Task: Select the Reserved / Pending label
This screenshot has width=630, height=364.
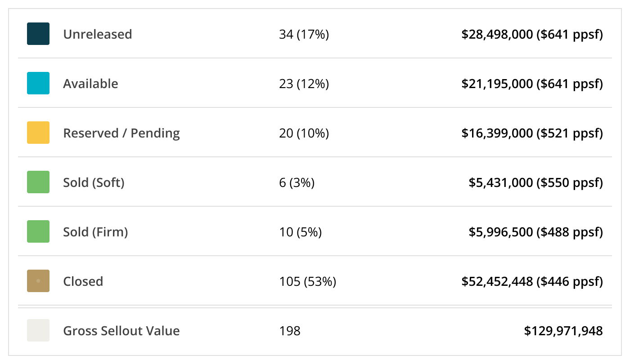Action: pyautogui.click(x=121, y=133)
